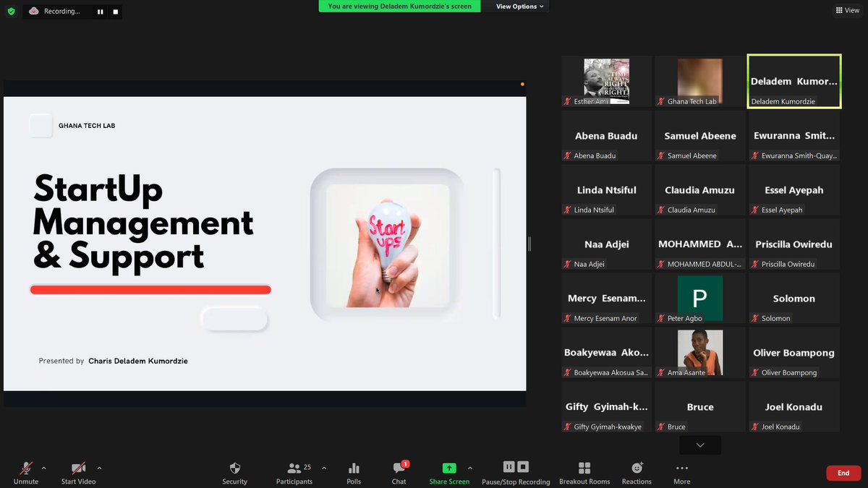
Task: Select Abena Buadu's tile
Action: 606,136
